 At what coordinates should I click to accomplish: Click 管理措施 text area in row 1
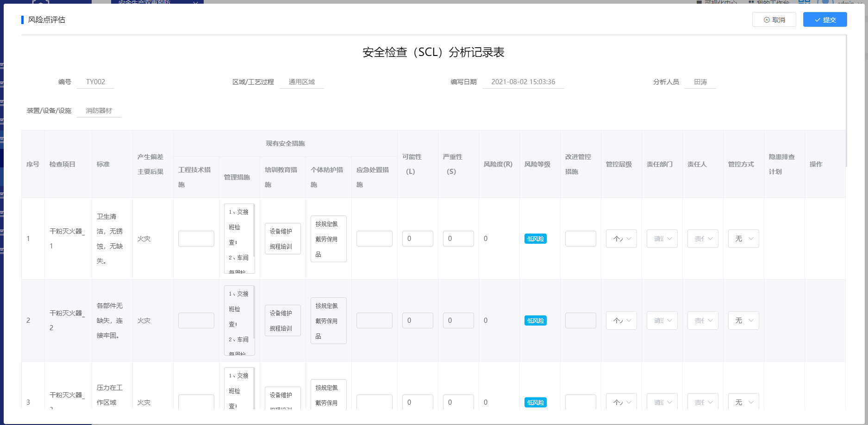point(239,239)
